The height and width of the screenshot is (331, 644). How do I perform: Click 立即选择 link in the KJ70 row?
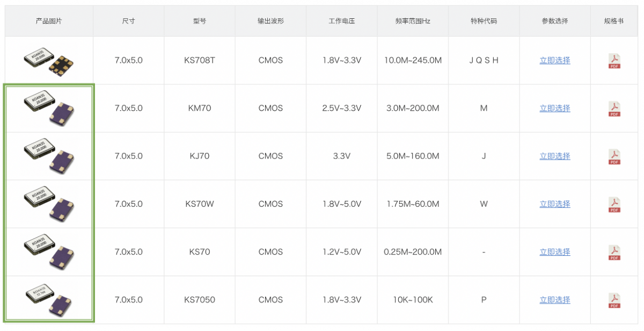555,156
